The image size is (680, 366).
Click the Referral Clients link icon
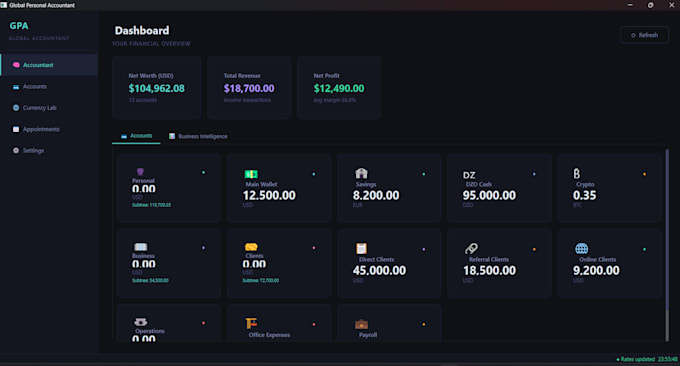[x=471, y=248]
